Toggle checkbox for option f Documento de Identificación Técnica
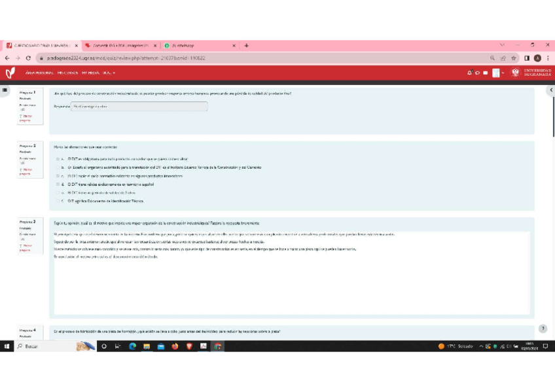 pyautogui.click(x=58, y=201)
